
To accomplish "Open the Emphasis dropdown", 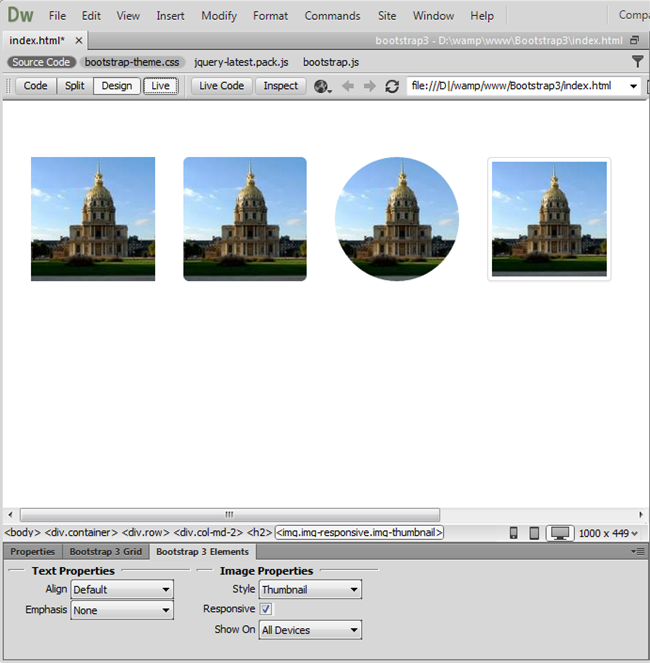I will pos(122,610).
